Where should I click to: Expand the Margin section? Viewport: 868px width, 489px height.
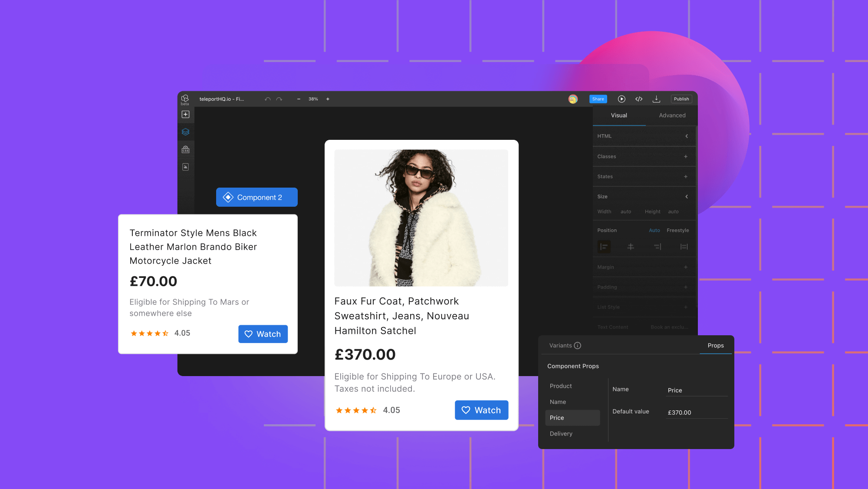click(686, 267)
